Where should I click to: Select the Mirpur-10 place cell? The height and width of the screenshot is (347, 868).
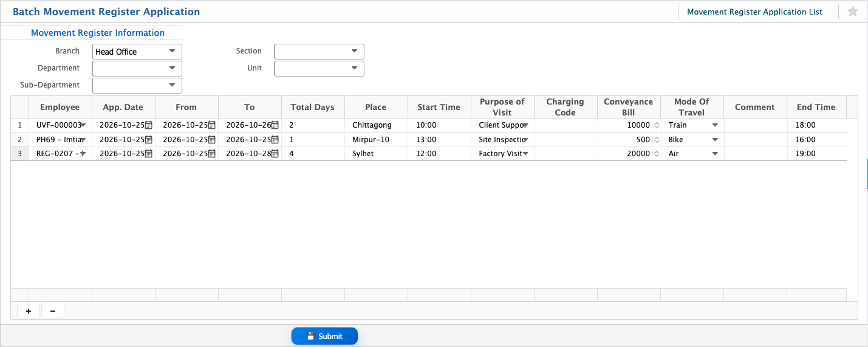click(x=376, y=139)
